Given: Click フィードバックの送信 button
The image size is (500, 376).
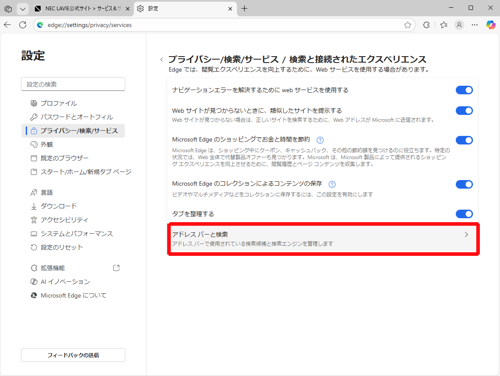Looking at the screenshot, I should (x=73, y=355).
